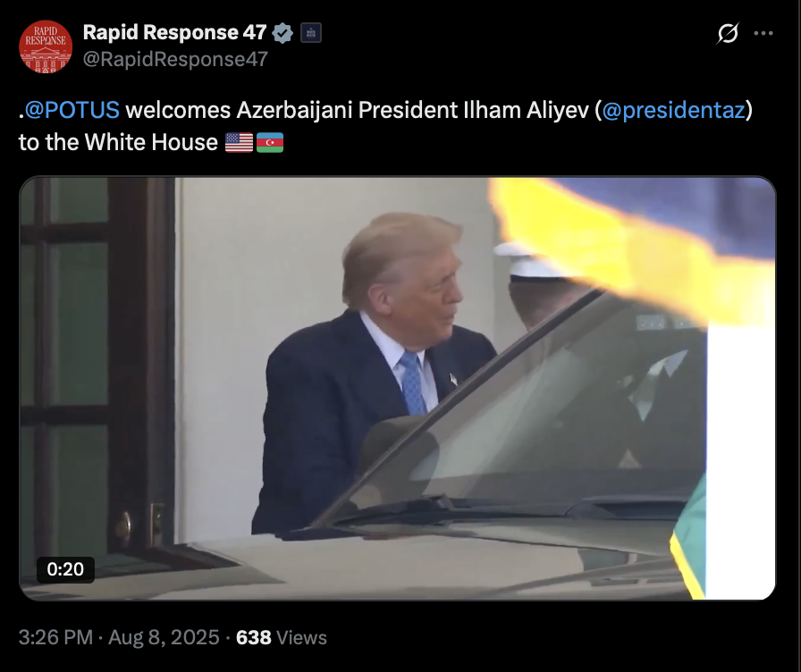The image size is (801, 672).
Task: Open the @presidentaz mention link
Action: pyautogui.click(x=674, y=110)
